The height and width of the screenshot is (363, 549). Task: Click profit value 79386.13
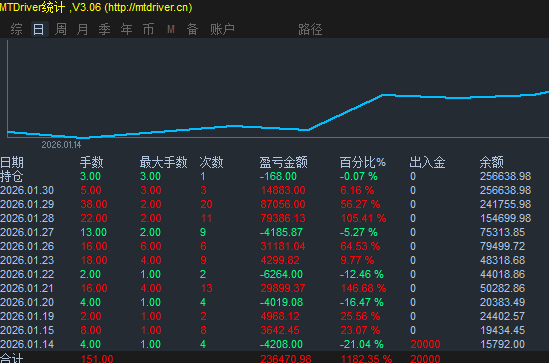tap(283, 218)
